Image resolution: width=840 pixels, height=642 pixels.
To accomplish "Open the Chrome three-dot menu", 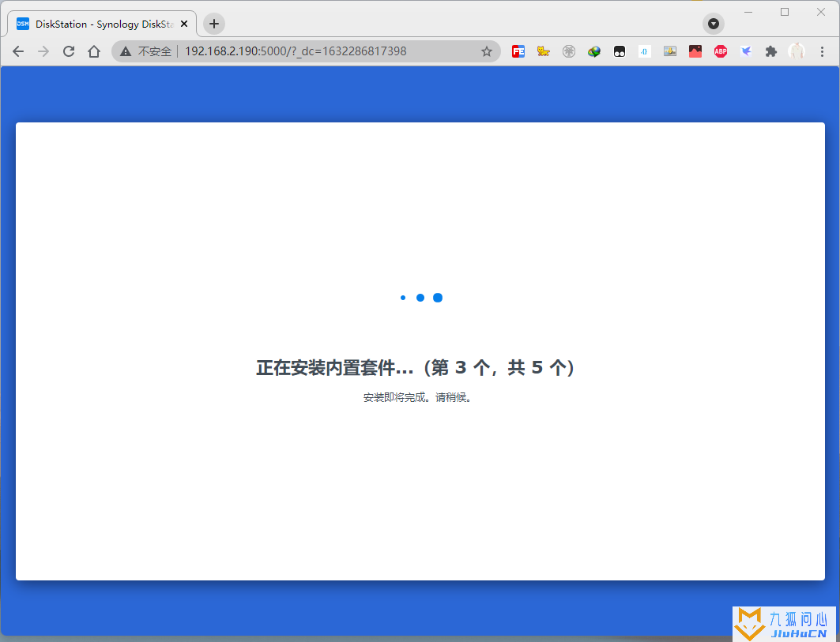I will [x=822, y=51].
